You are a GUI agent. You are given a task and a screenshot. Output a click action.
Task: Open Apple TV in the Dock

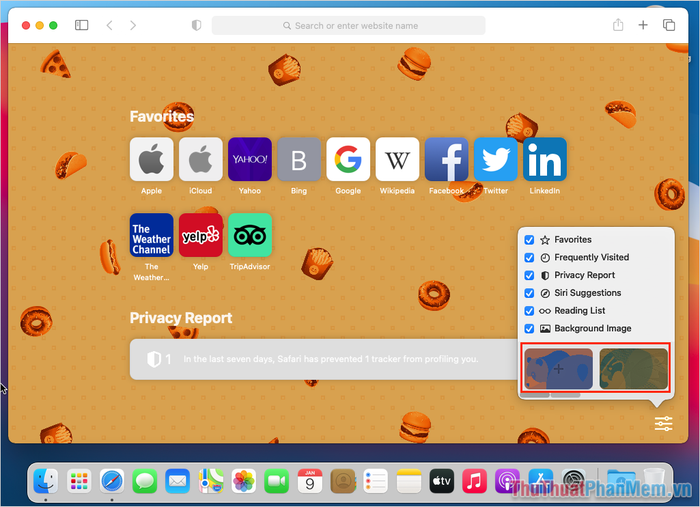click(442, 481)
